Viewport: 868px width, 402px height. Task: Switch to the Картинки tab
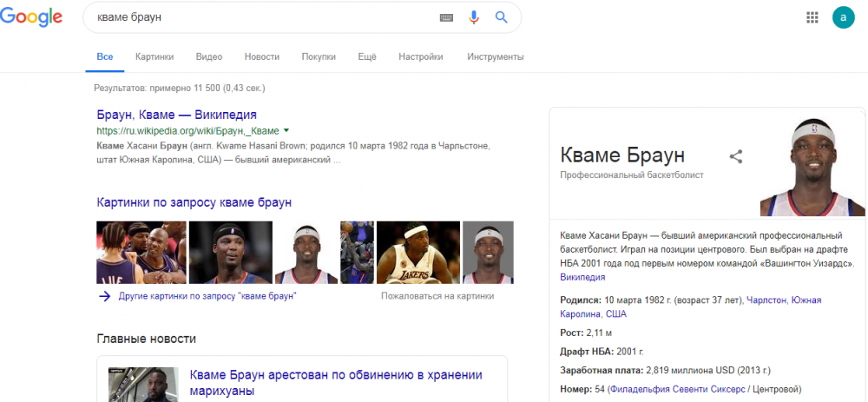click(155, 57)
